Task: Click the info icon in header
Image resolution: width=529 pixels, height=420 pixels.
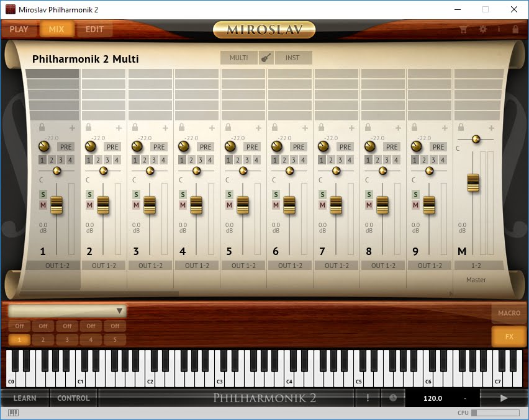Action: point(499,29)
